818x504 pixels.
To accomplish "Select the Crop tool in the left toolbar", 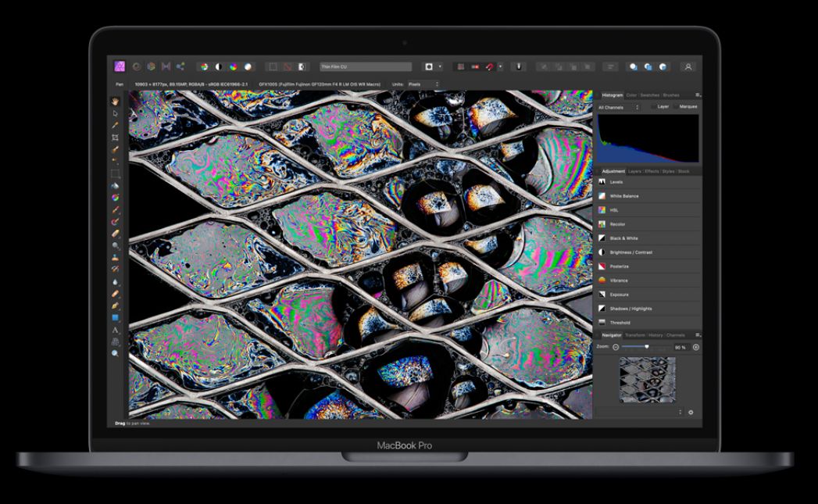I will 115,137.
